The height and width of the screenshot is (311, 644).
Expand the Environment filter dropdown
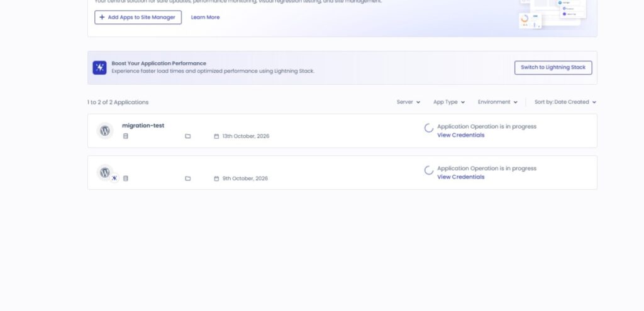[x=498, y=102]
